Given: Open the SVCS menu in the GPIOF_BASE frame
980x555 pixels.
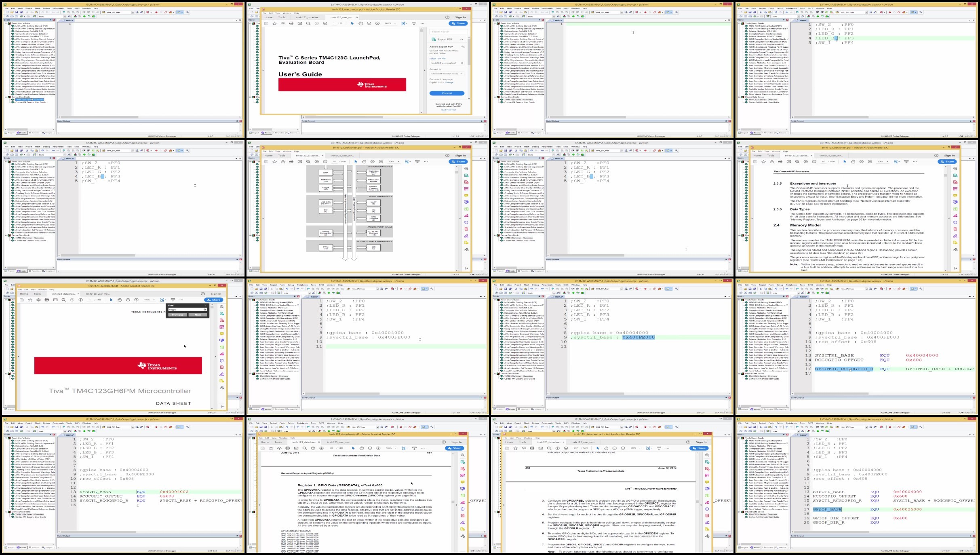Looking at the screenshot, I should click(x=810, y=423).
